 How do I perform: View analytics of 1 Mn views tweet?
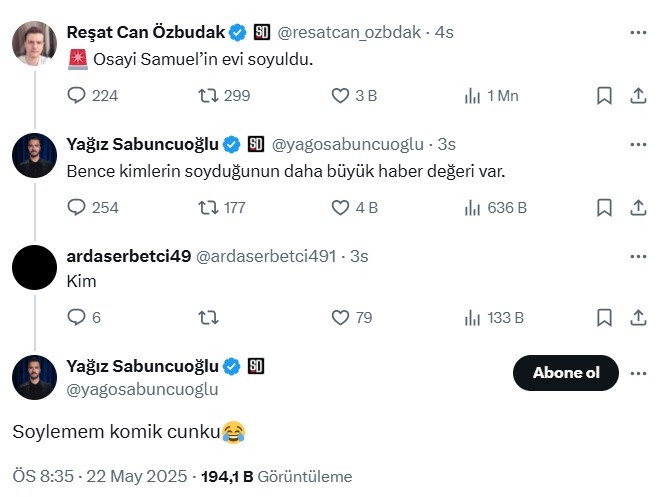pyautogui.click(x=473, y=96)
